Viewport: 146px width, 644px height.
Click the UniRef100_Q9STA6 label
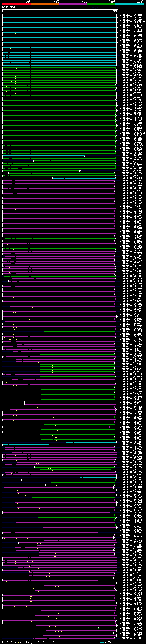(x=131, y=47)
